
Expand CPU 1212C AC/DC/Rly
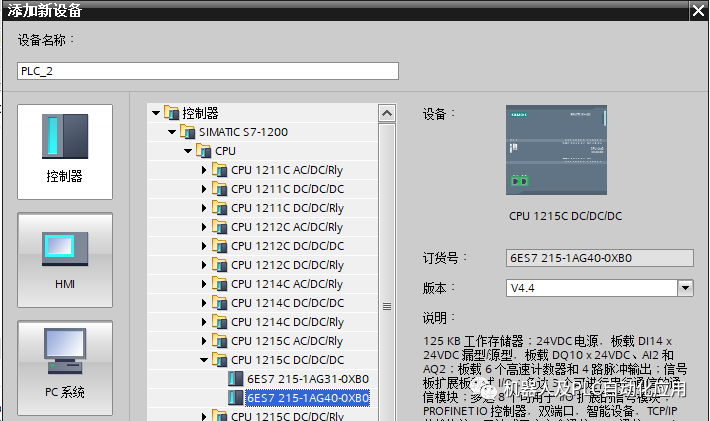(204, 227)
